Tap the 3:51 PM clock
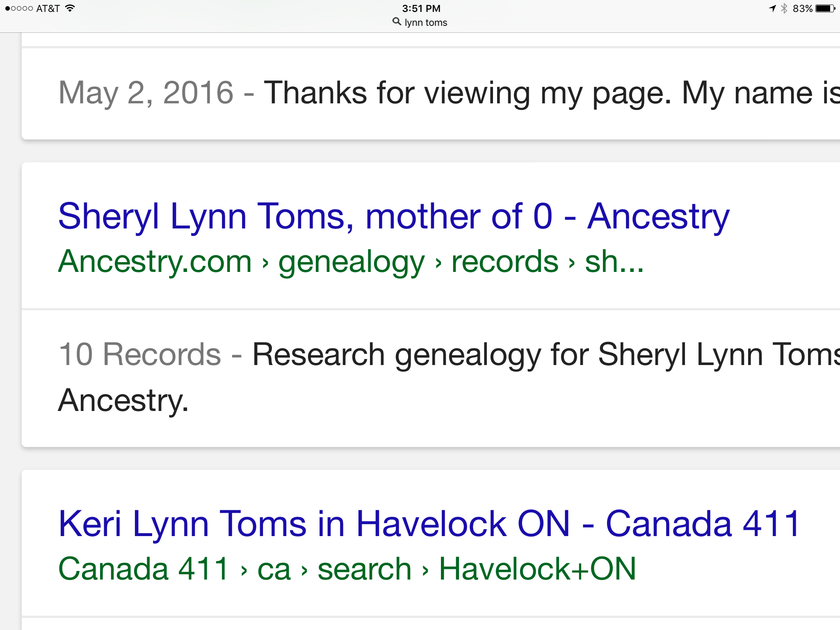The height and width of the screenshot is (630, 840). (421, 8)
